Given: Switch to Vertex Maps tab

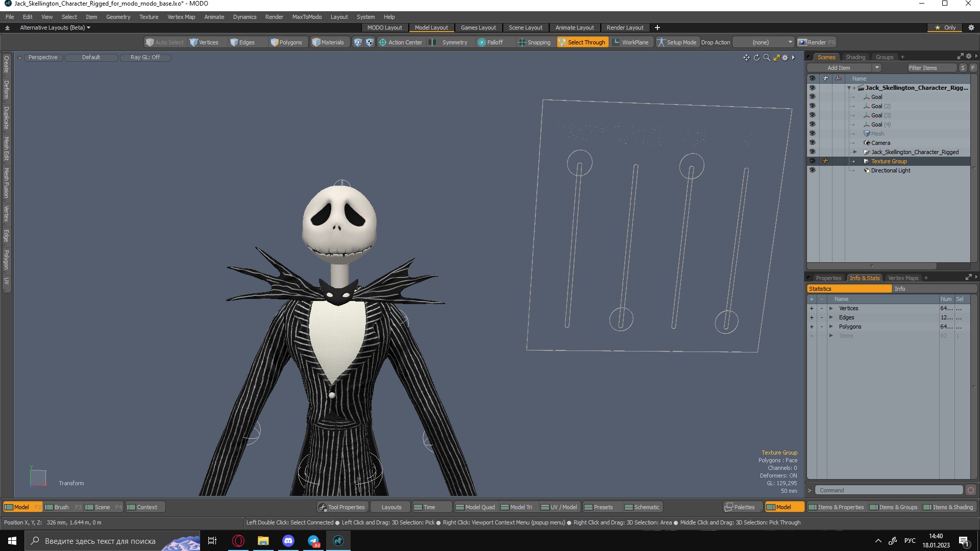Looking at the screenshot, I should [x=903, y=278].
